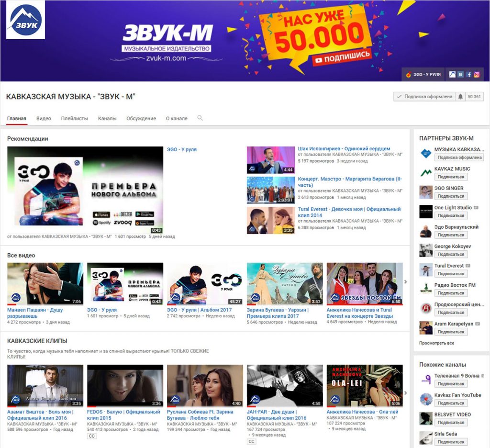
Task: Open the Каналы tab
Action: pos(107,119)
